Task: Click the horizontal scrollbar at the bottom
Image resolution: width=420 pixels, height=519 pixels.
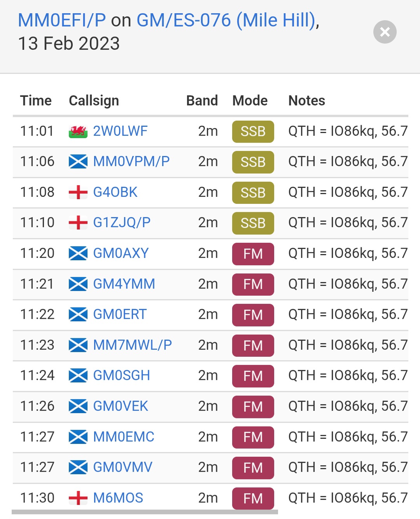Action: (145, 512)
